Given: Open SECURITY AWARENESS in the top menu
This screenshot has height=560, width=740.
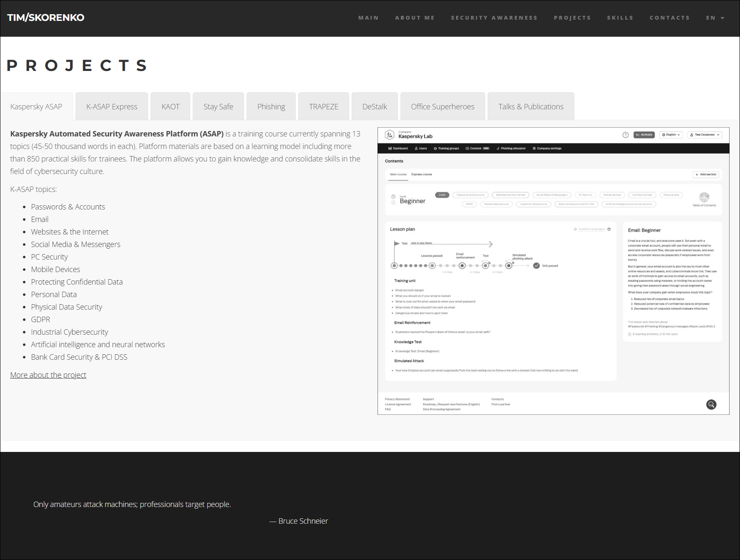Looking at the screenshot, I should [494, 18].
